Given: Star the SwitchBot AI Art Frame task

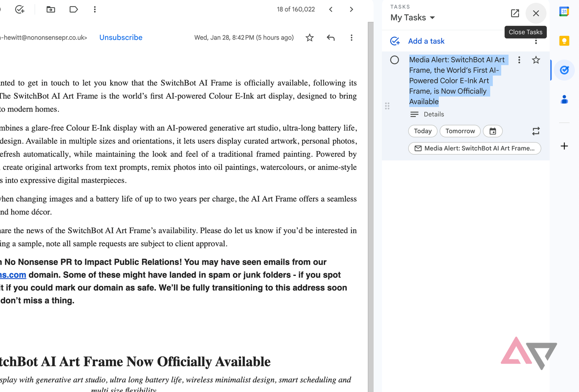Looking at the screenshot, I should (536, 60).
